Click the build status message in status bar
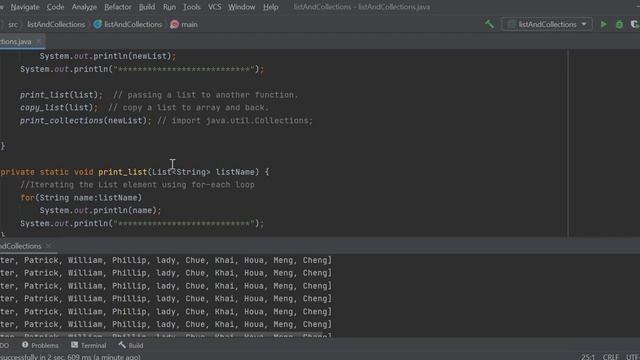This screenshot has height=360, width=640. pyautogui.click(x=70, y=357)
